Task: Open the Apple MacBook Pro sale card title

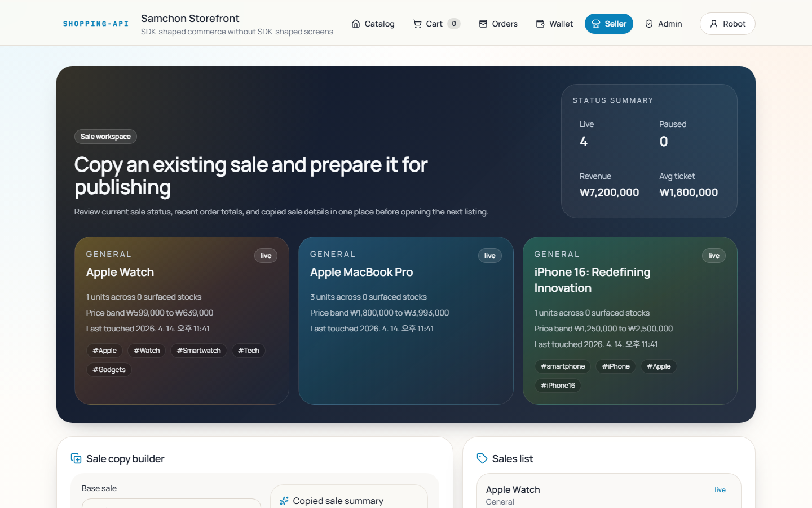Action: (x=361, y=272)
